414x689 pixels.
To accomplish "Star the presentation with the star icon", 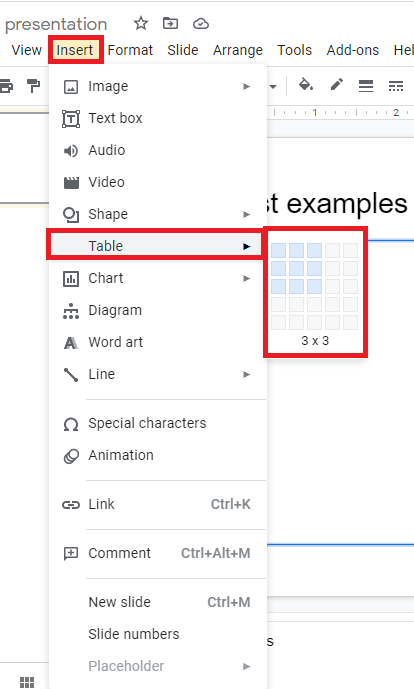I will (x=141, y=23).
